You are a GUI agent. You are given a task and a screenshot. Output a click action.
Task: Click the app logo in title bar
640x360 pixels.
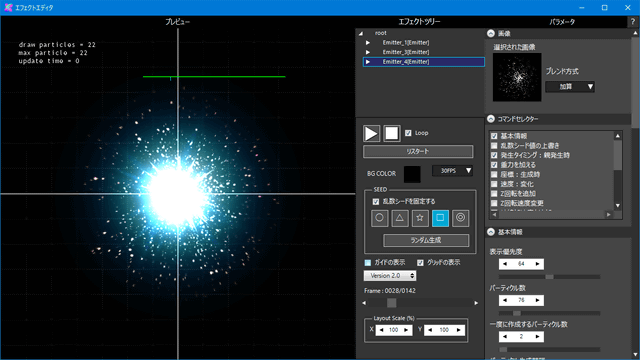8,7
